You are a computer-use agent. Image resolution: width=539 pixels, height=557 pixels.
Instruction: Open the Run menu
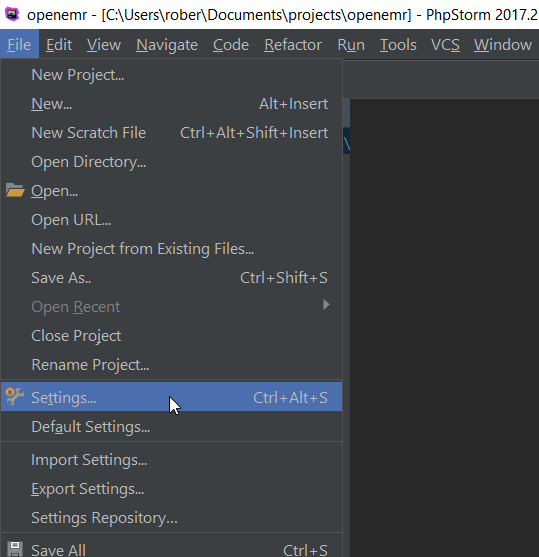point(351,45)
